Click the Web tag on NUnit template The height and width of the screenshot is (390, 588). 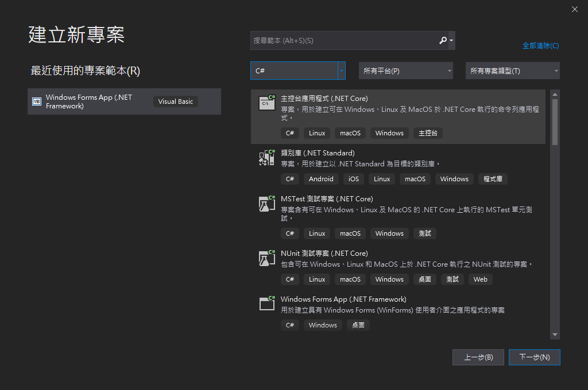[x=481, y=279]
